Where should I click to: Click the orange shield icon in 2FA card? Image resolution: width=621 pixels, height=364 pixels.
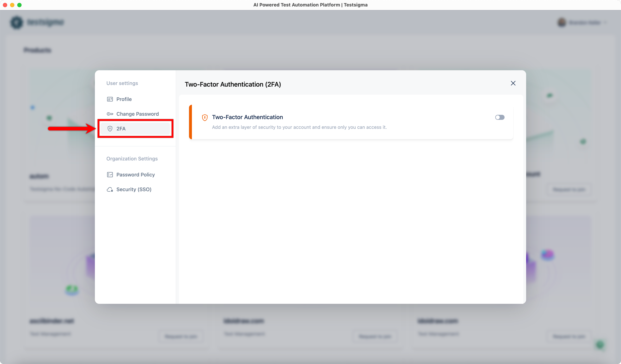click(x=204, y=118)
